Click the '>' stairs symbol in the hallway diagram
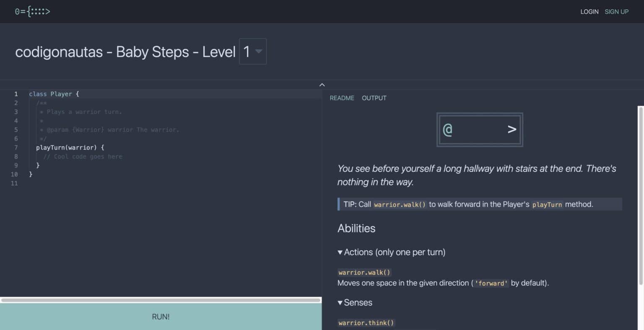 click(512, 129)
